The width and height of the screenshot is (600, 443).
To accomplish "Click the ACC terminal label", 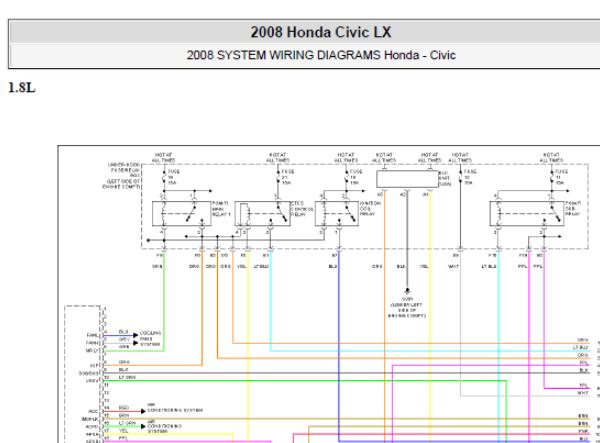I will (x=93, y=411).
